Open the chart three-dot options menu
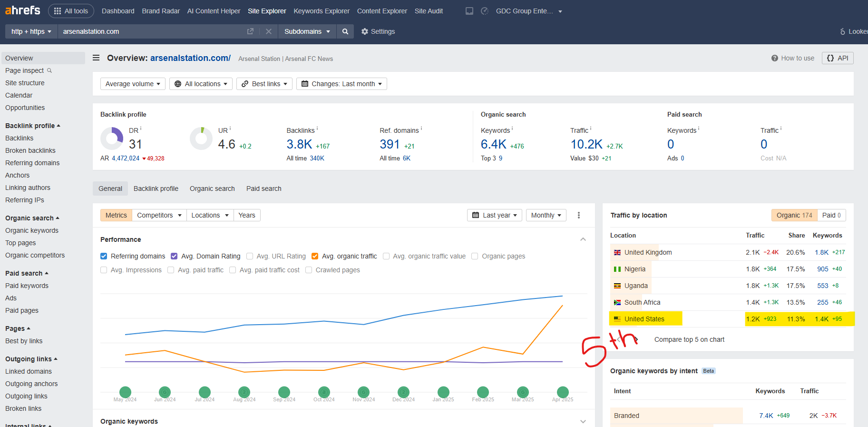This screenshot has width=868, height=427. pyautogui.click(x=579, y=215)
